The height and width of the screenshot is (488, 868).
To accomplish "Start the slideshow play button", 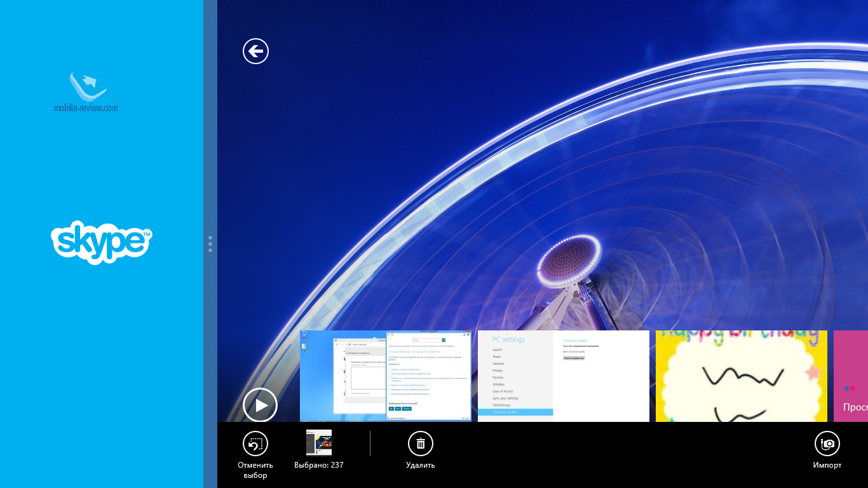I will (260, 405).
